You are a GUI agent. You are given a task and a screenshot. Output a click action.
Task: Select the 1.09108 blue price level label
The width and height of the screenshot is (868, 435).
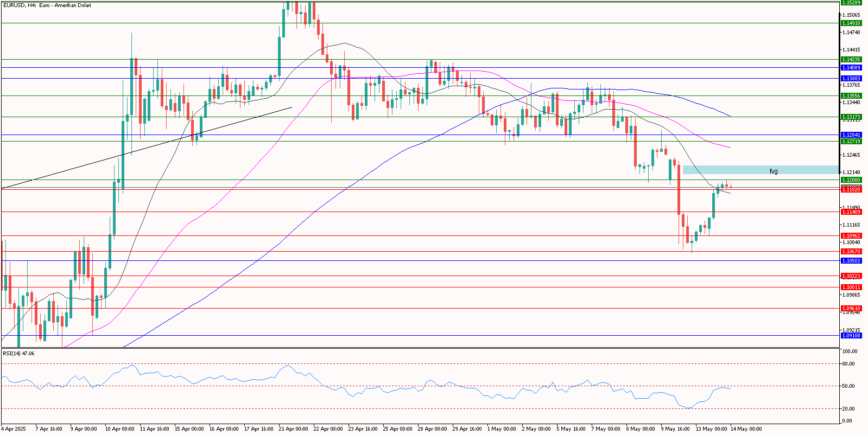pyautogui.click(x=851, y=336)
